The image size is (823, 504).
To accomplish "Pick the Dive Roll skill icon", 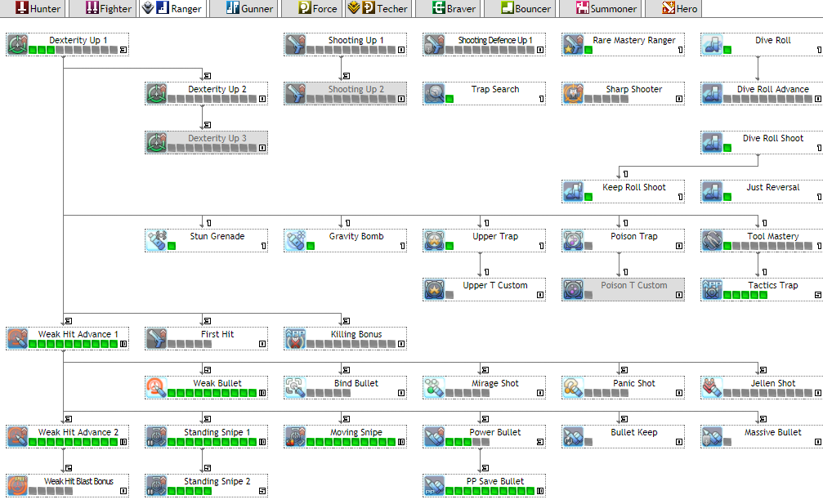I will tap(713, 44).
